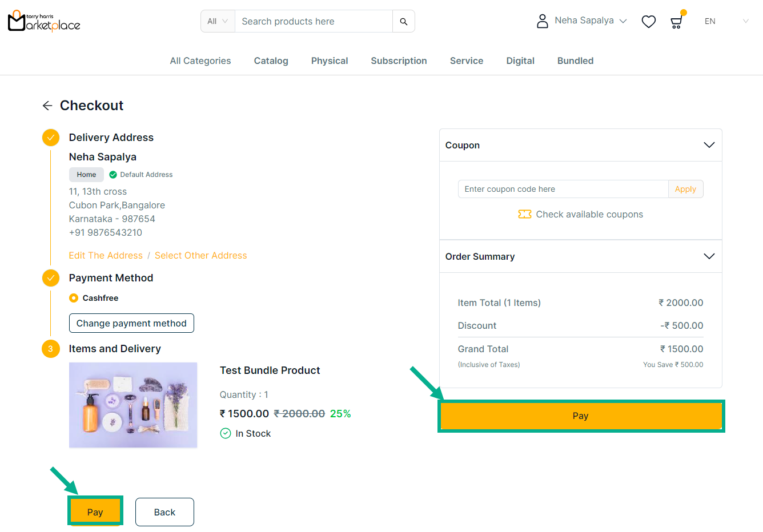Click the Payment Method step checkmark

[51, 278]
